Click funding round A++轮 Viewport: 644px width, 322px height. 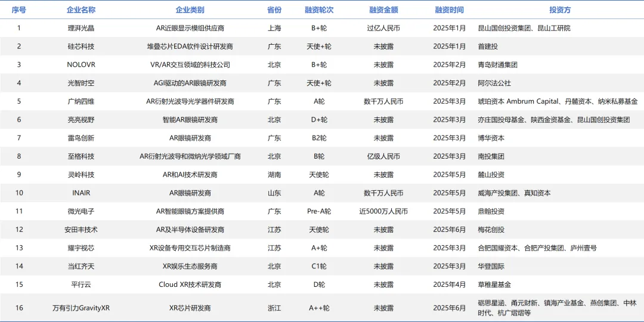pyautogui.click(x=319, y=308)
